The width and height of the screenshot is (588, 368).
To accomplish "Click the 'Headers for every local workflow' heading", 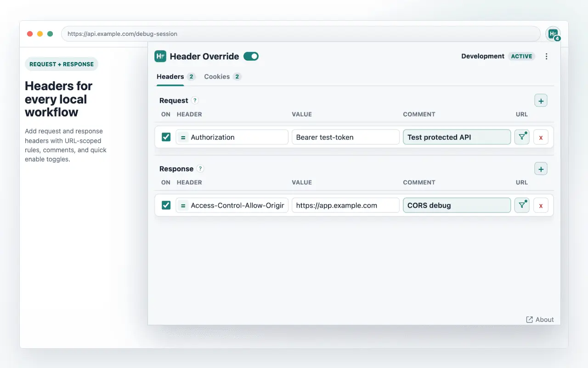I will 59,99.
